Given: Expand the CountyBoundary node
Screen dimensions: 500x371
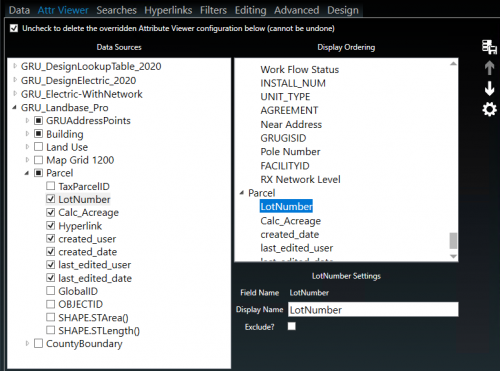Looking at the screenshot, I should point(27,343).
